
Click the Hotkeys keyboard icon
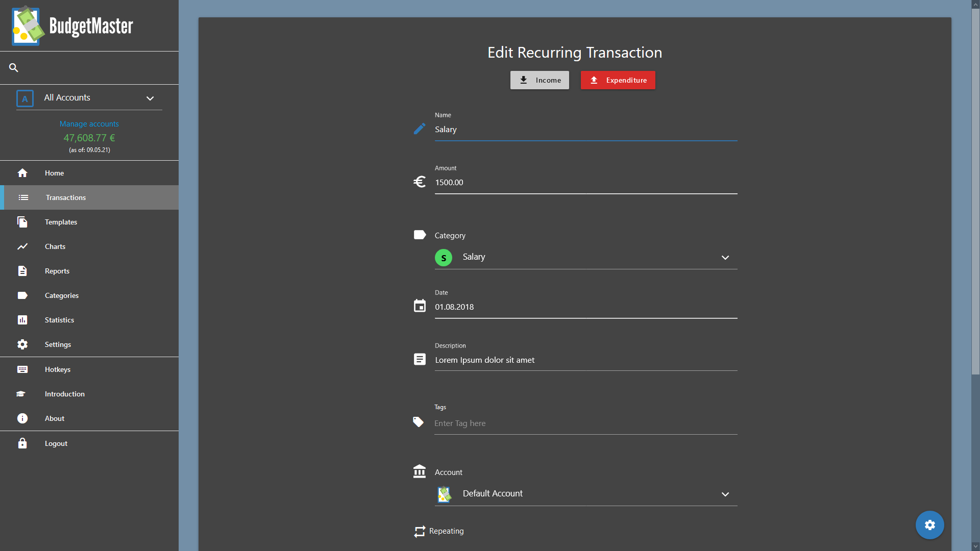tap(22, 369)
